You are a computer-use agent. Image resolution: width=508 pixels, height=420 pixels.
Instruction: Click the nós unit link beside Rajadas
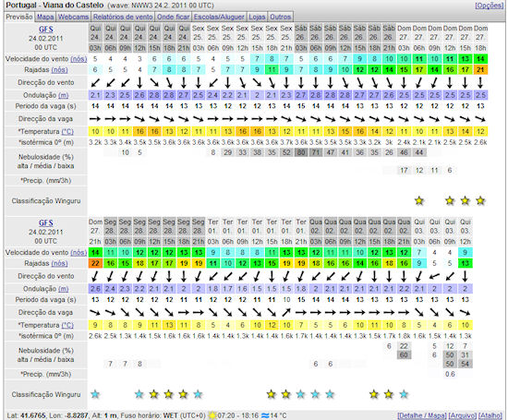click(59, 69)
